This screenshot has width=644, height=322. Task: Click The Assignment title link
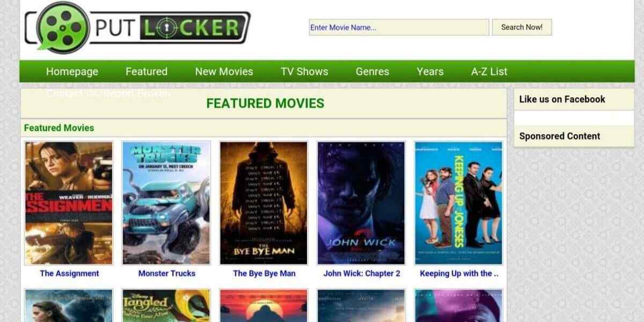pos(69,273)
